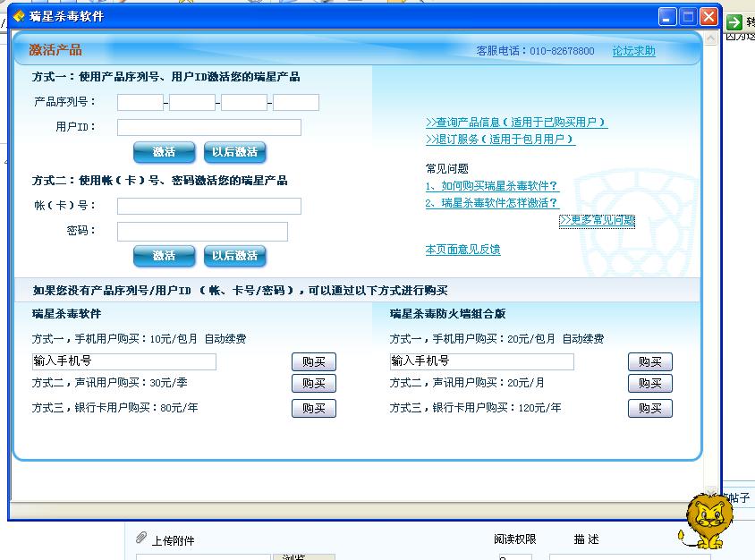Click the 帐(卡)号 input field
Viewport: 755px width, 560px height.
[x=209, y=206]
